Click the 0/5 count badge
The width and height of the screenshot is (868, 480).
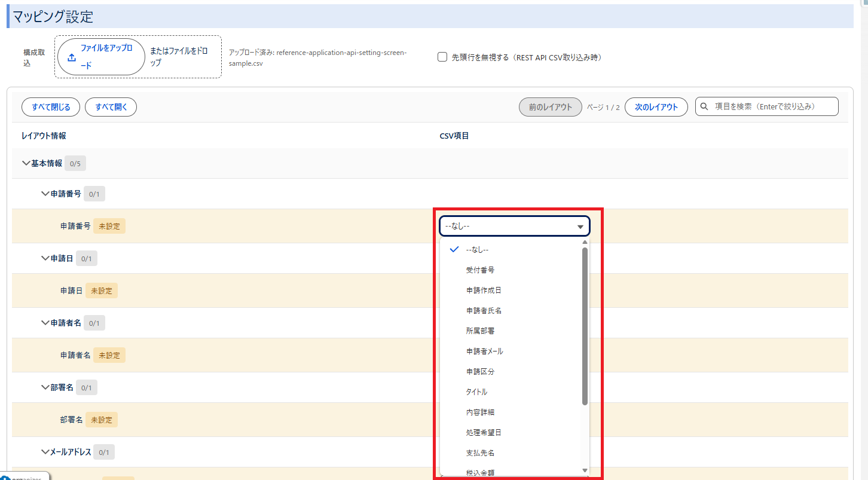[75, 163]
